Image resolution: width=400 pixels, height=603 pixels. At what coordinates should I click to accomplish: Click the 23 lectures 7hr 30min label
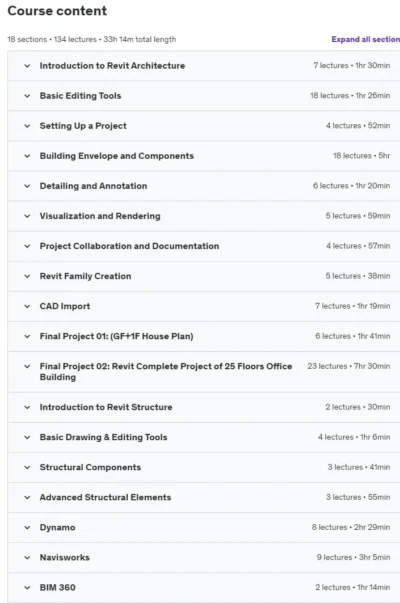pos(348,366)
